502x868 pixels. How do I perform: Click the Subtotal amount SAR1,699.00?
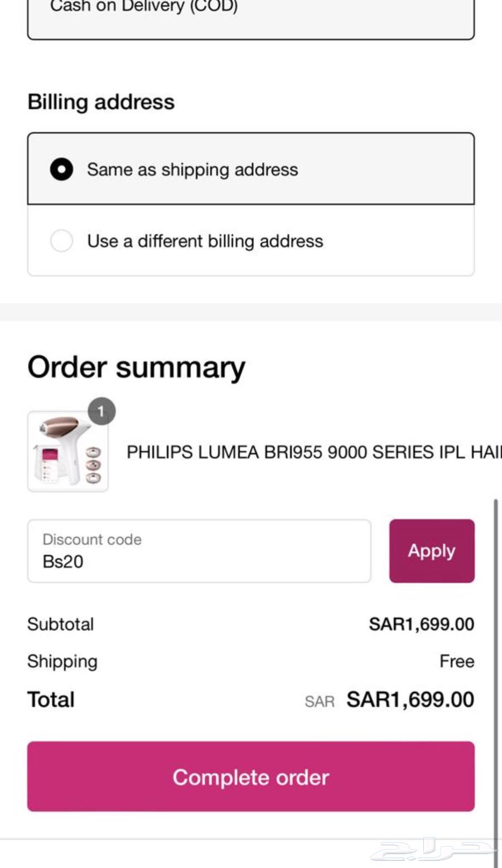click(x=421, y=624)
